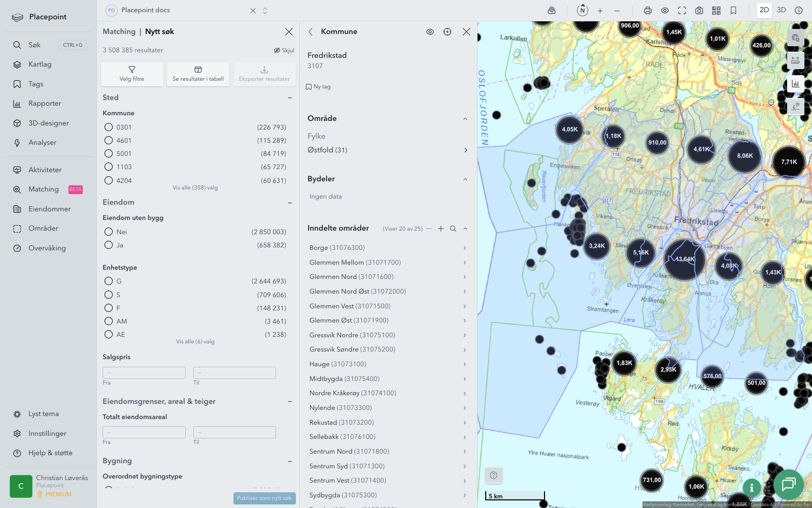The image size is (812, 508).
Task: Click Se resultater i tabell
Action: pos(198,74)
